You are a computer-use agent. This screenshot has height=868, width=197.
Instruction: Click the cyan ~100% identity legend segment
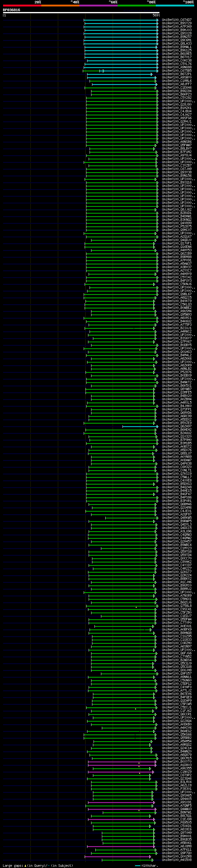pyautogui.click(x=175, y=6)
